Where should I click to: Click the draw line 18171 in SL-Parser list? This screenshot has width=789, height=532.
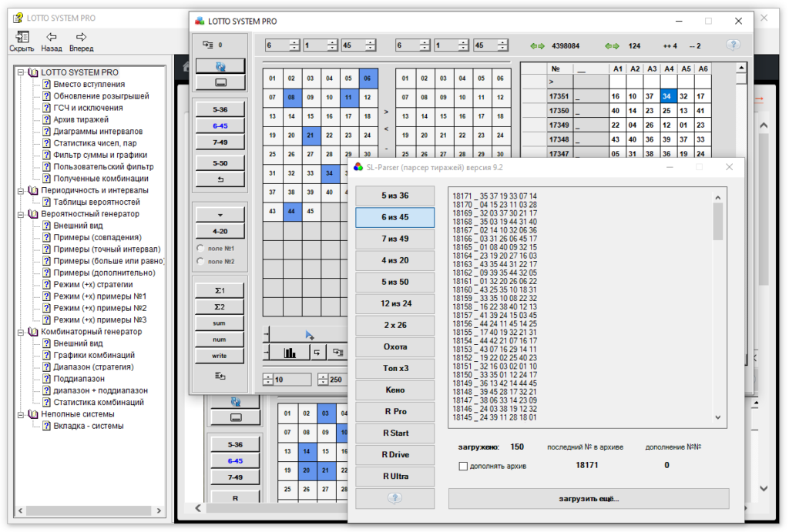tap(495, 196)
